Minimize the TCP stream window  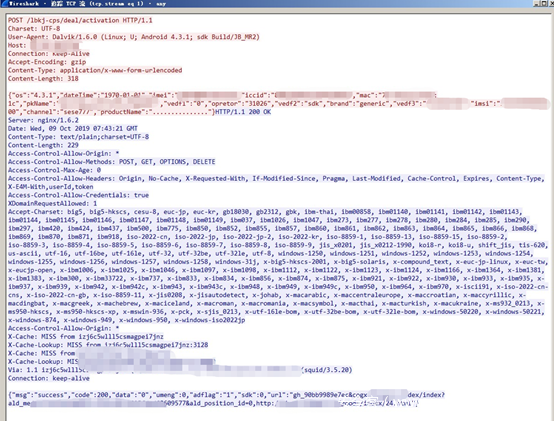click(x=537, y=4)
